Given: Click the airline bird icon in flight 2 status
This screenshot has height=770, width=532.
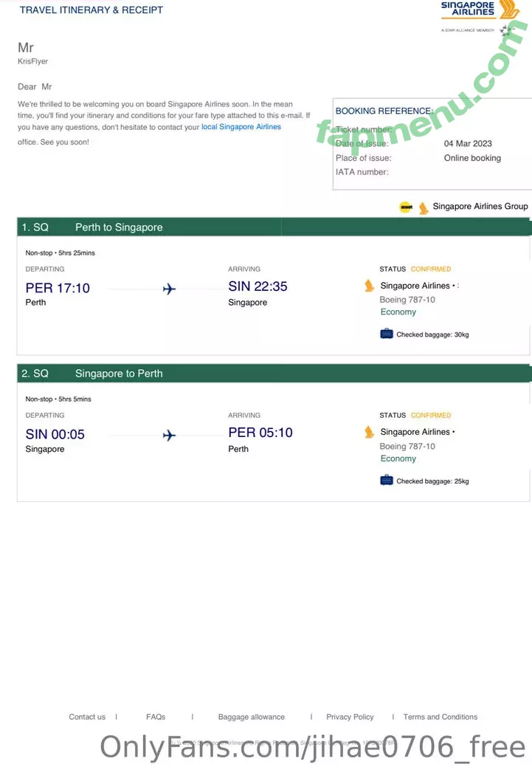Looking at the screenshot, I should coord(369,432).
